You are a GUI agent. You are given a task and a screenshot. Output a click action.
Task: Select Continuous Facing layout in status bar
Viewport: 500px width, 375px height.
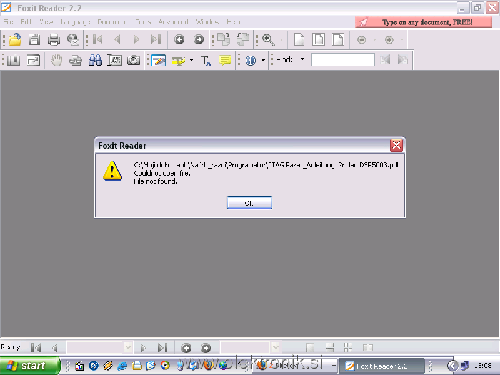348,348
